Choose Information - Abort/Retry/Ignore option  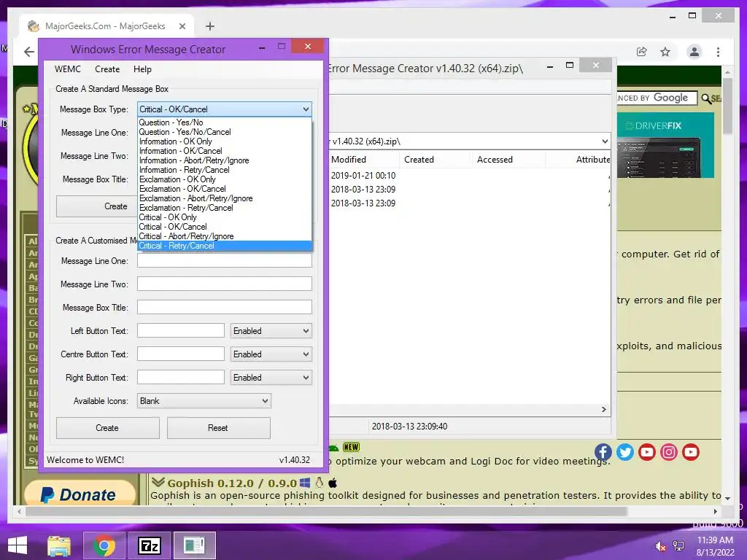point(225,160)
